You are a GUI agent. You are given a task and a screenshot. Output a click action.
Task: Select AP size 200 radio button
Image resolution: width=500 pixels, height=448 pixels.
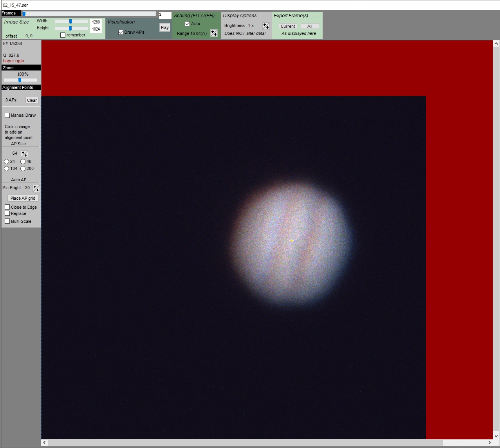click(x=23, y=168)
